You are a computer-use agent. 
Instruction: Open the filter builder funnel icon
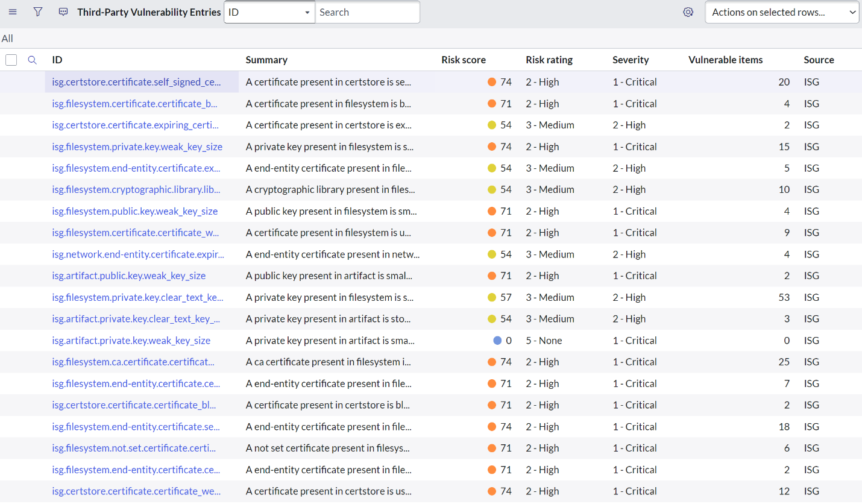coord(37,11)
